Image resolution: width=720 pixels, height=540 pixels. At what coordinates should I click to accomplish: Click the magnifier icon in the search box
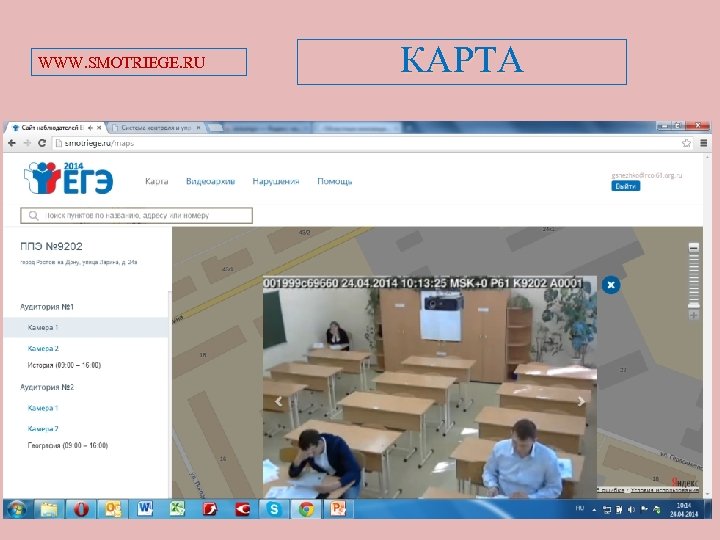tap(34, 215)
